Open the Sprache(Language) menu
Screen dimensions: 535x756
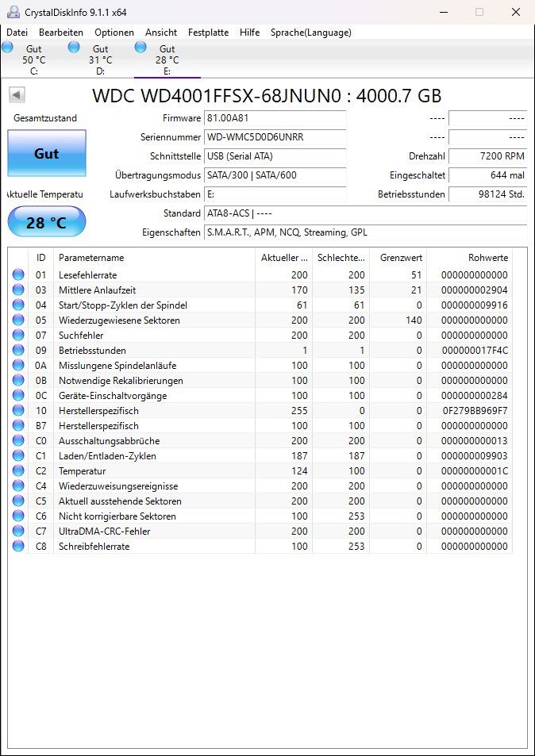[x=310, y=33]
